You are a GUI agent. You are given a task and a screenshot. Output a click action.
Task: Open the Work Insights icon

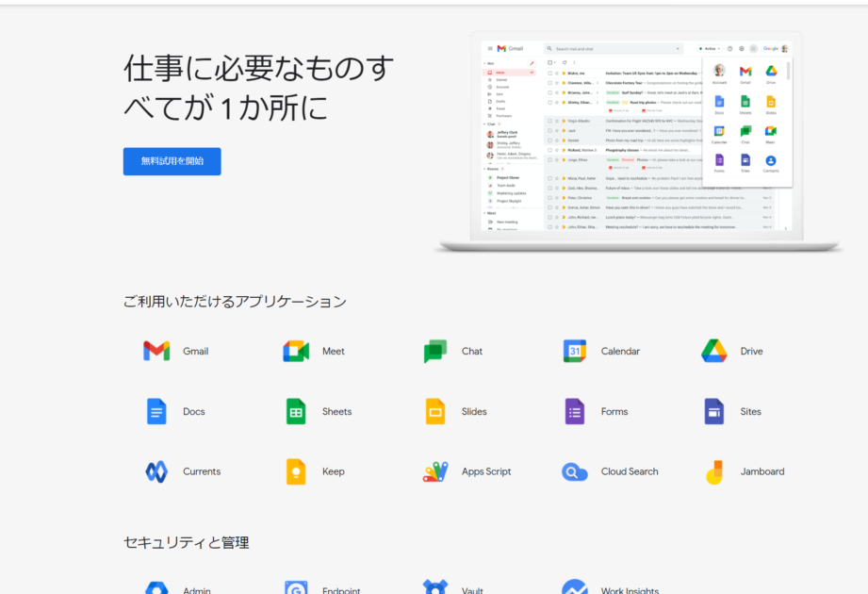pyautogui.click(x=575, y=587)
